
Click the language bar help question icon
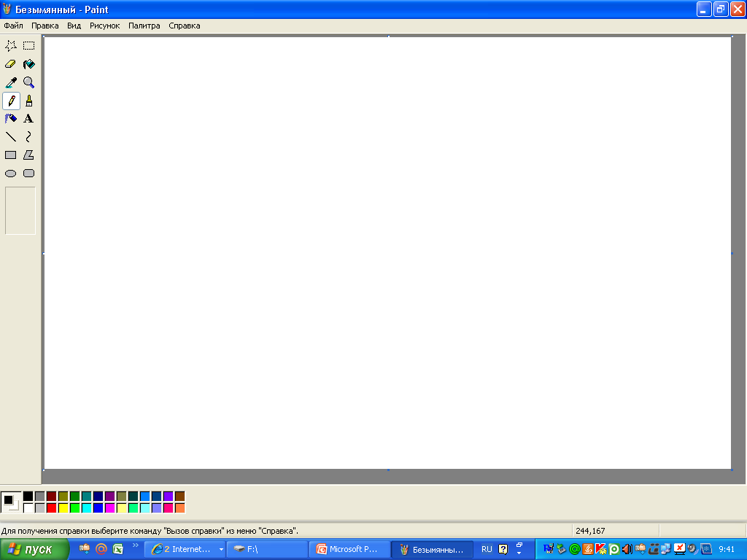[503, 549]
